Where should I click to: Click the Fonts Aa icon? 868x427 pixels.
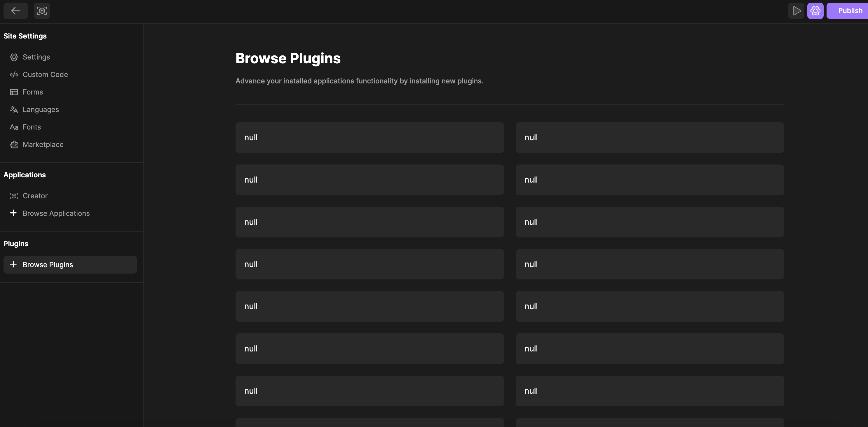click(x=14, y=127)
